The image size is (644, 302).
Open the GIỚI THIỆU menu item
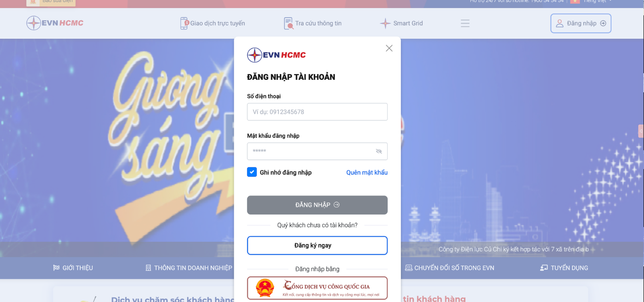[x=73, y=268]
